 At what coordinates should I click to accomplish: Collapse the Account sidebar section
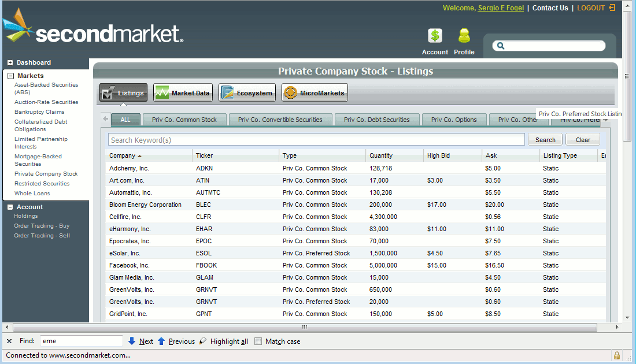pos(10,207)
